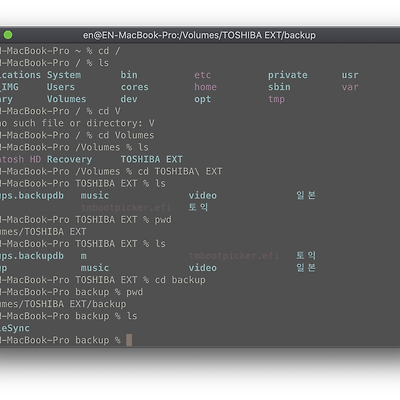The image size is (400, 400).
Task: Select the tmp entry in the listing
Action: click(x=277, y=99)
